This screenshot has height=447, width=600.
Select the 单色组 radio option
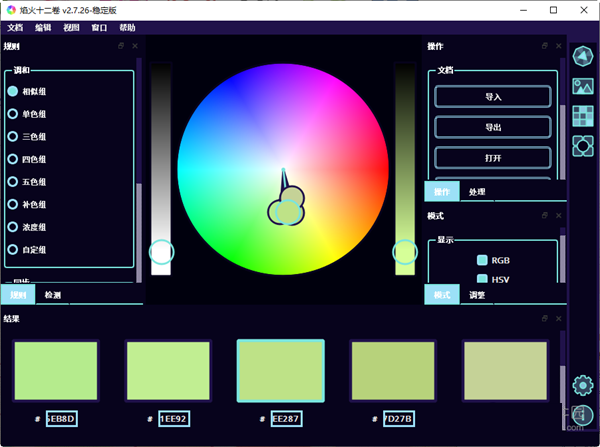[13, 113]
